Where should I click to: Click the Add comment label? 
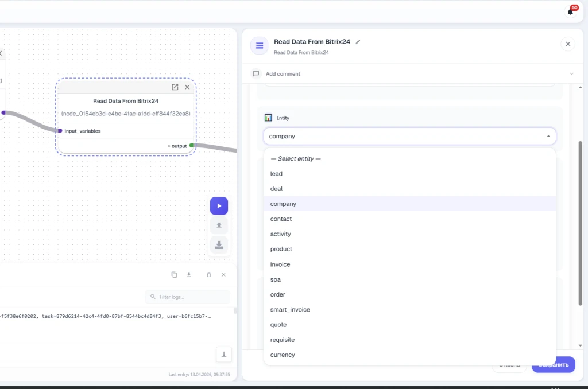pyautogui.click(x=283, y=74)
